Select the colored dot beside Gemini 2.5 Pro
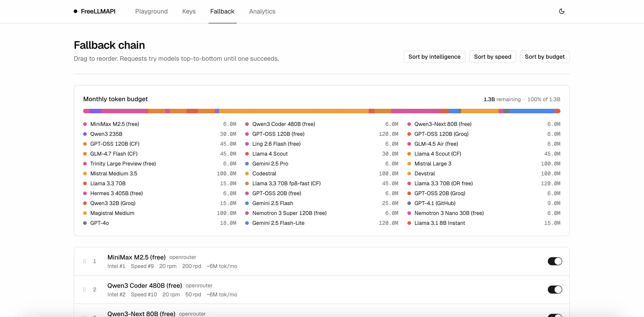The image size is (644, 317). (247, 164)
